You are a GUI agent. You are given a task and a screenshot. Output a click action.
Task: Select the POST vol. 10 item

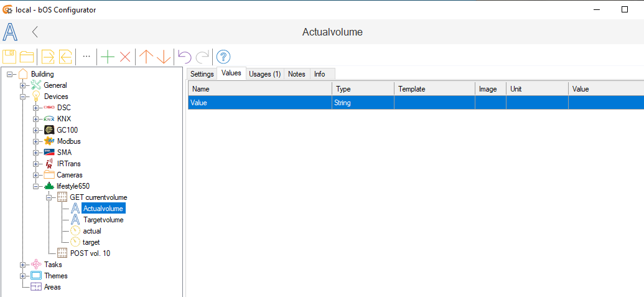coord(91,253)
